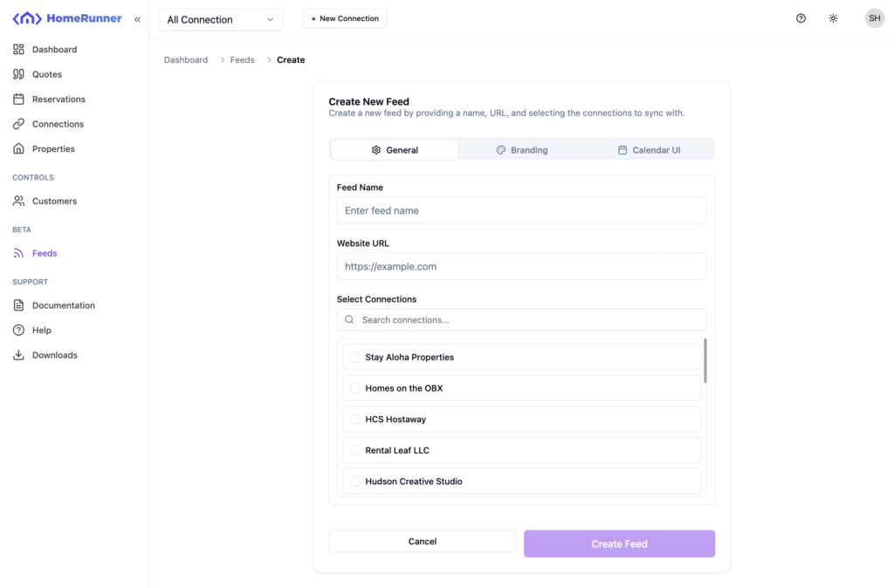
Task: Open Downloads icon in sidebar
Action: [x=18, y=355]
